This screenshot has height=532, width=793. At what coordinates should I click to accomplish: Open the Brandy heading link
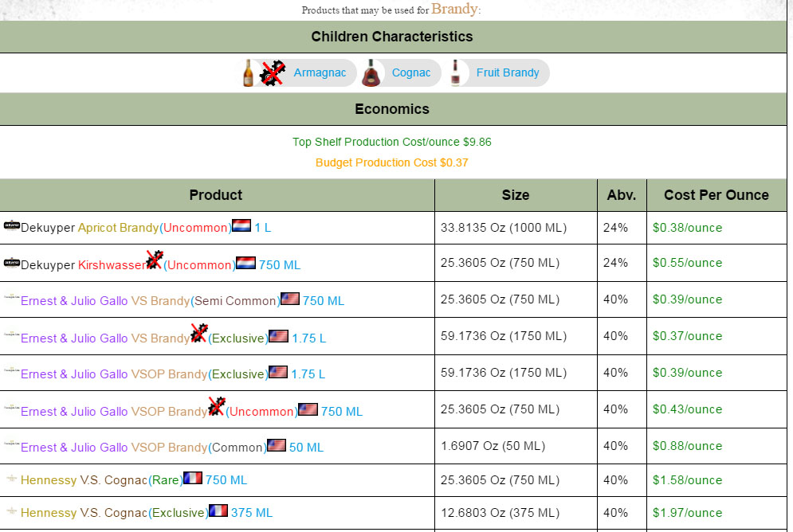point(454,9)
